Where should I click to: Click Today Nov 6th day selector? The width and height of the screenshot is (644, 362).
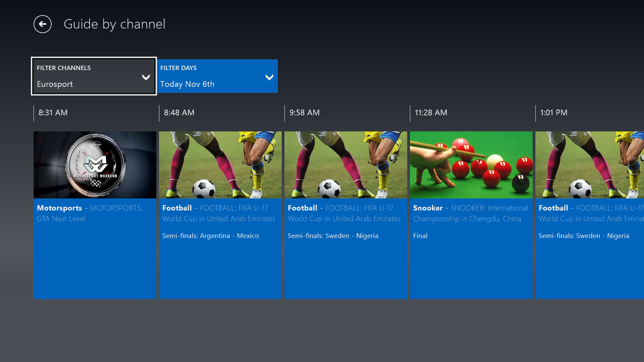(187, 84)
